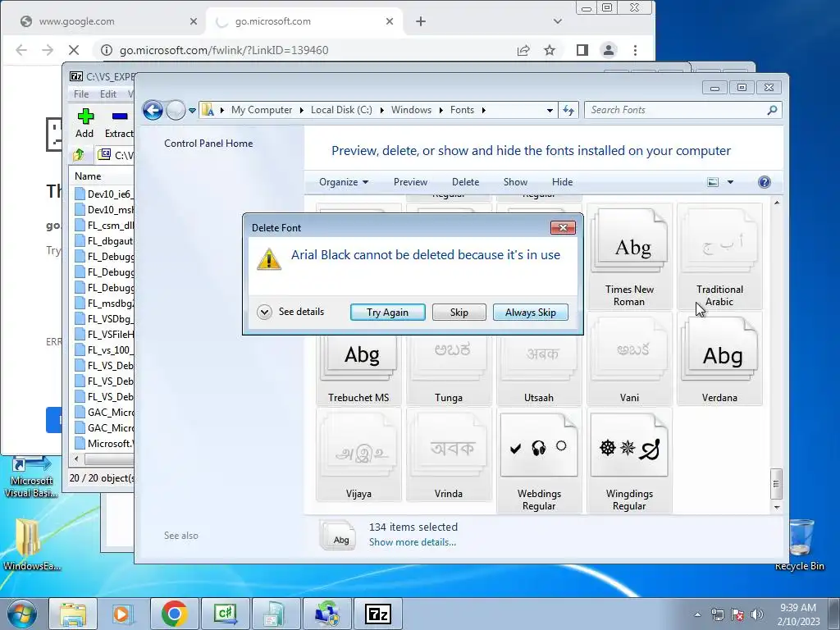Select the Vijaya font
The width and height of the screenshot is (840, 630).
(358, 454)
